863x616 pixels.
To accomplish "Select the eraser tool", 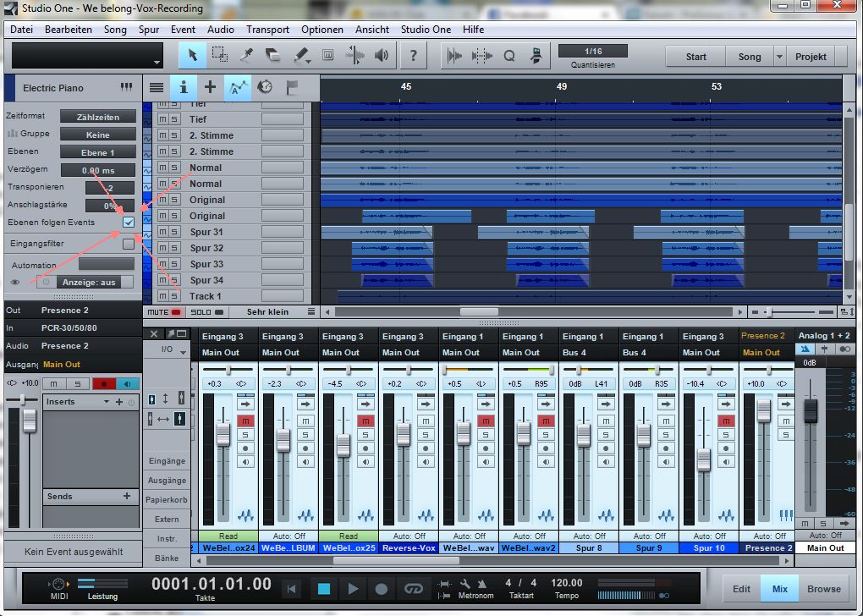I will coord(273,56).
